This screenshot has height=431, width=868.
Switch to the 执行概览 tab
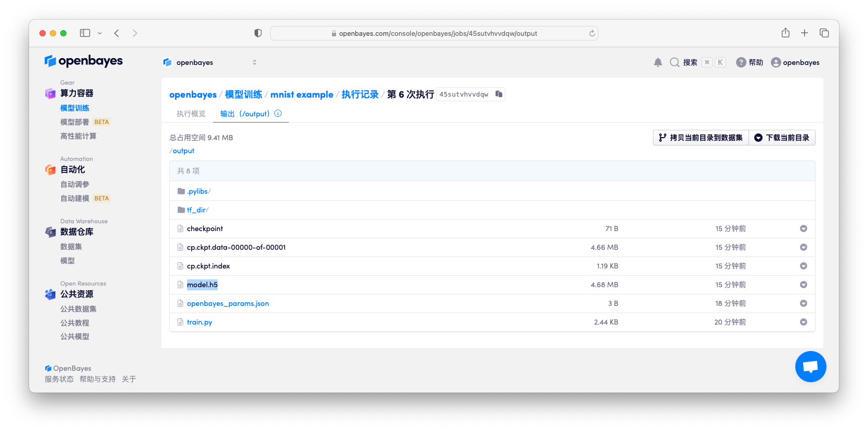(x=191, y=114)
